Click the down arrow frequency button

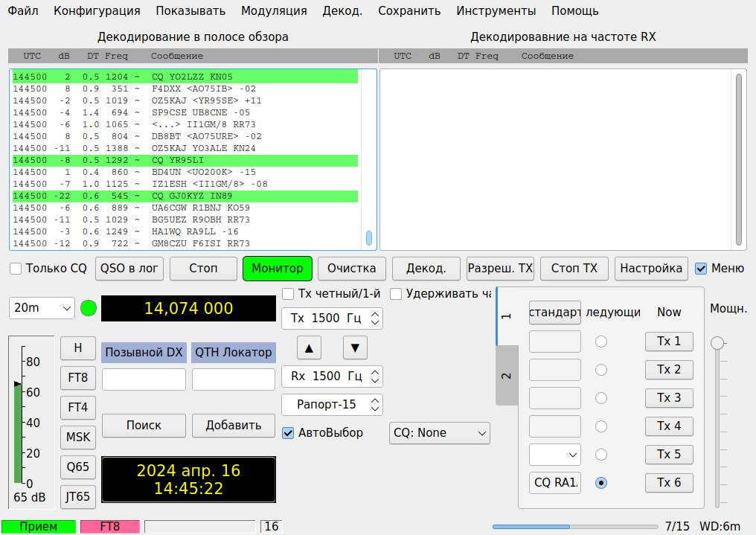click(356, 348)
